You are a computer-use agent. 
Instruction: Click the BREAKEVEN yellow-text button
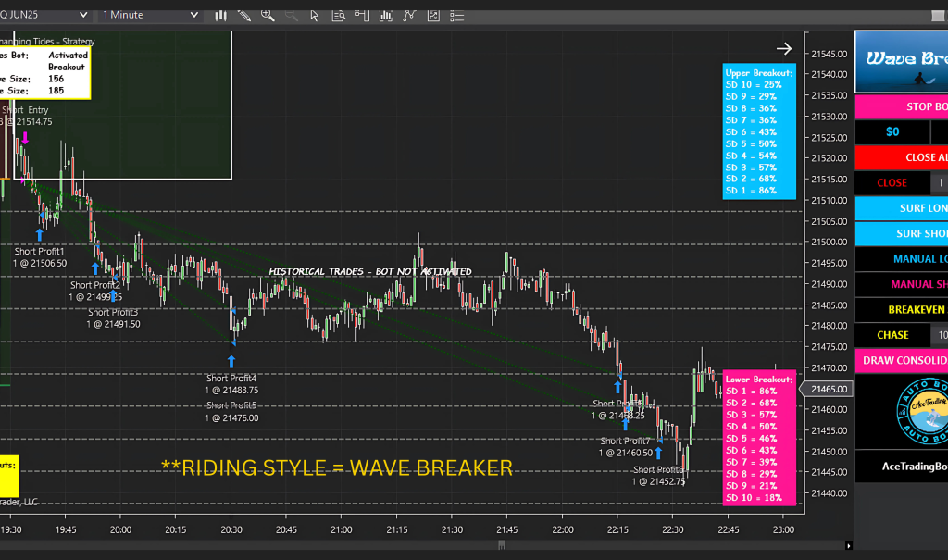click(x=902, y=310)
